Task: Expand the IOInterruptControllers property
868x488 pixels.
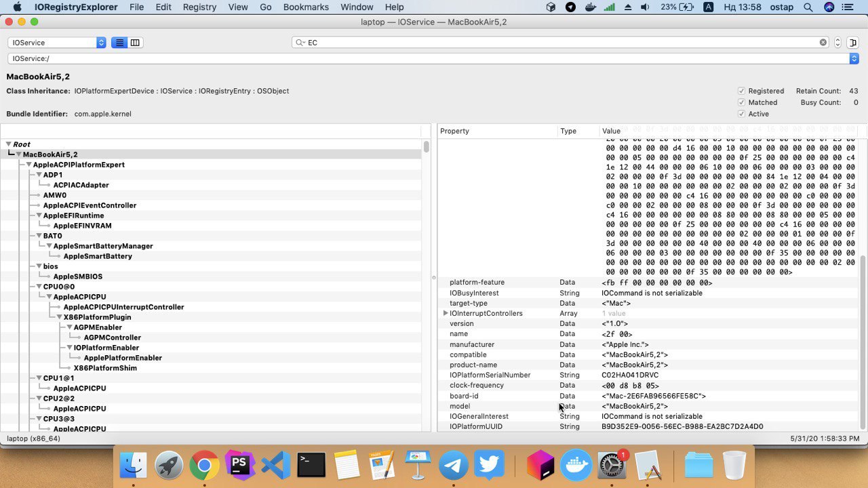Action: pos(446,313)
